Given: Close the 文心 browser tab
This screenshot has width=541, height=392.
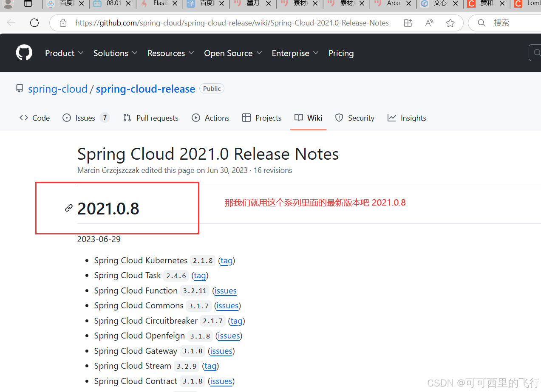Looking at the screenshot, I should point(455,3).
